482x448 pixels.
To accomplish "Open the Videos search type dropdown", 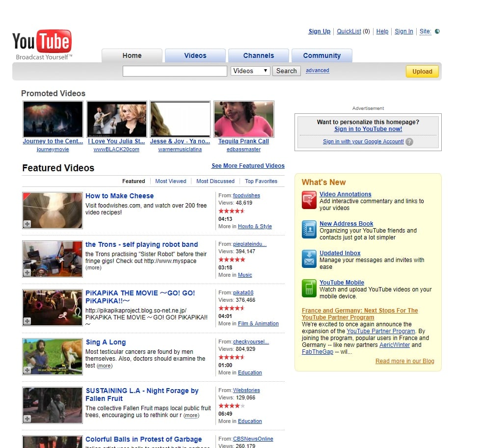I will click(x=250, y=71).
